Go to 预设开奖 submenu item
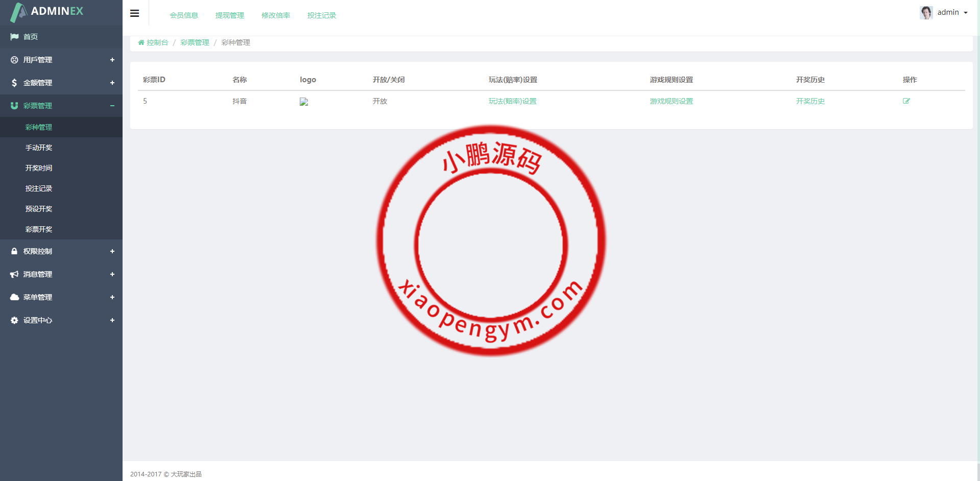 (39, 209)
